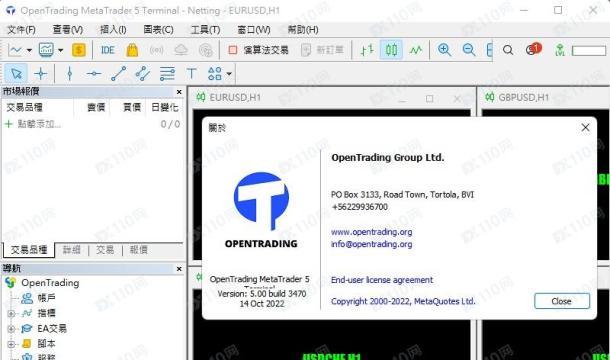Close the Navigator (導航) panel
The height and width of the screenshot is (360, 610).
(x=179, y=269)
